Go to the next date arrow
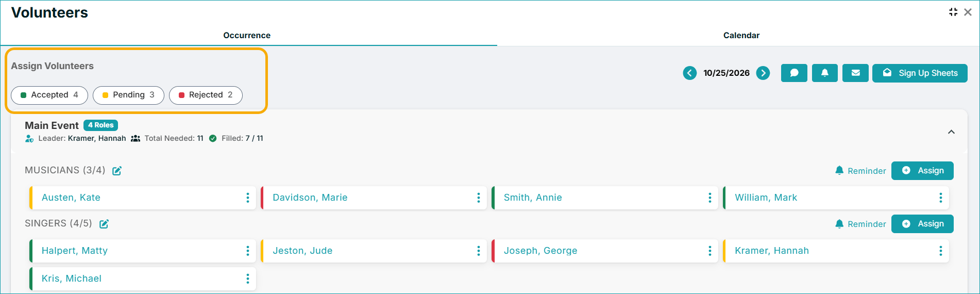This screenshot has width=980, height=294. pyautogui.click(x=763, y=73)
